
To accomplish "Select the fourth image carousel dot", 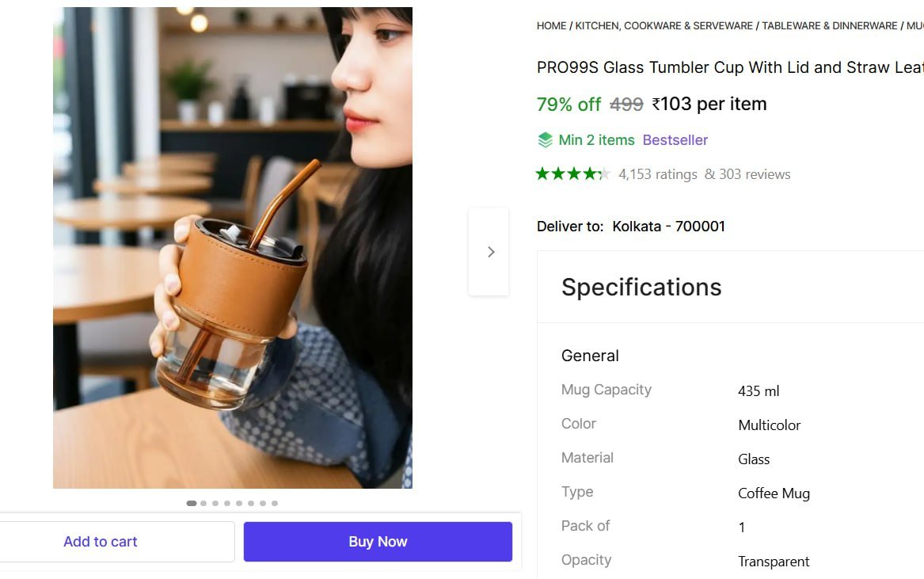I will 227,503.
